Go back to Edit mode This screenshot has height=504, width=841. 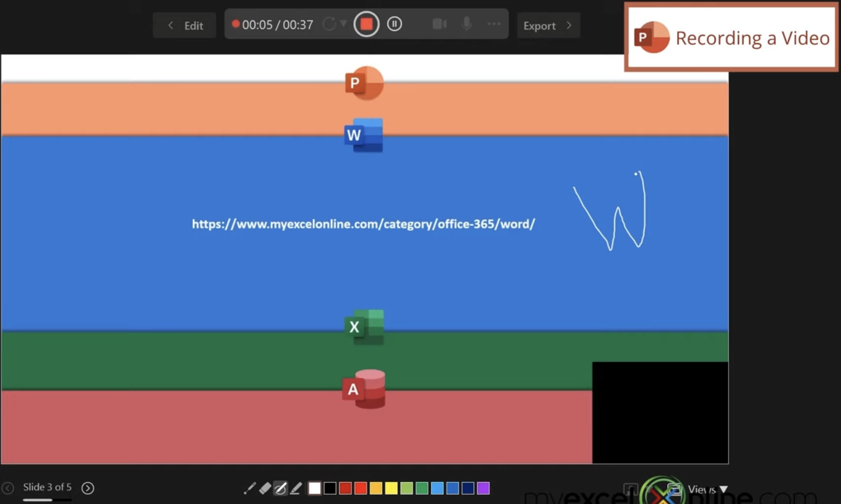click(x=185, y=25)
